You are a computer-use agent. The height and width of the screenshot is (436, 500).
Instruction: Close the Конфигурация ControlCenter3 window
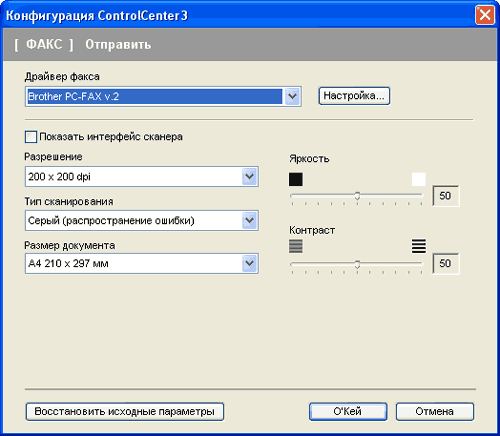485,15
